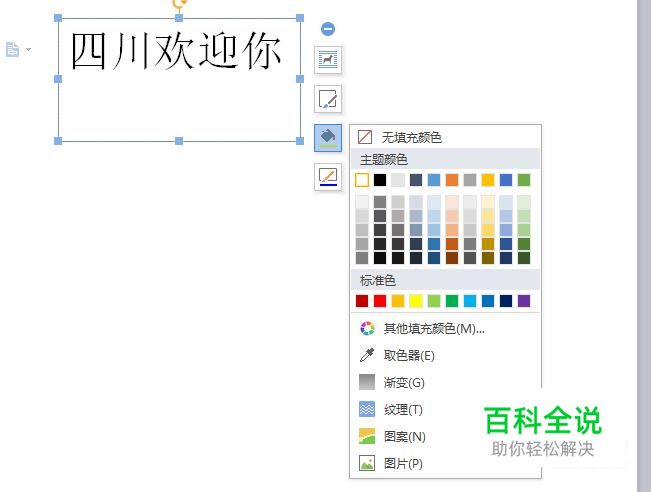Click the text 四川欢迎你 in text box
This screenshot has height=492, width=651.
click(176, 51)
